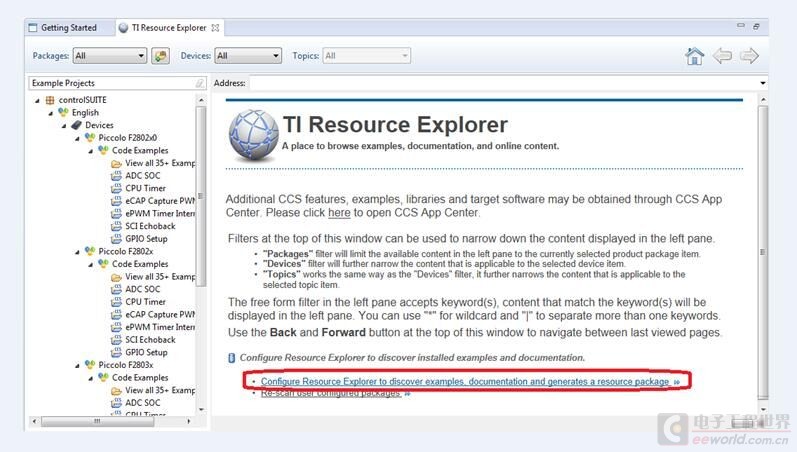Click the controlSUITE package icon
The width and height of the screenshot is (797, 452).
click(50, 100)
